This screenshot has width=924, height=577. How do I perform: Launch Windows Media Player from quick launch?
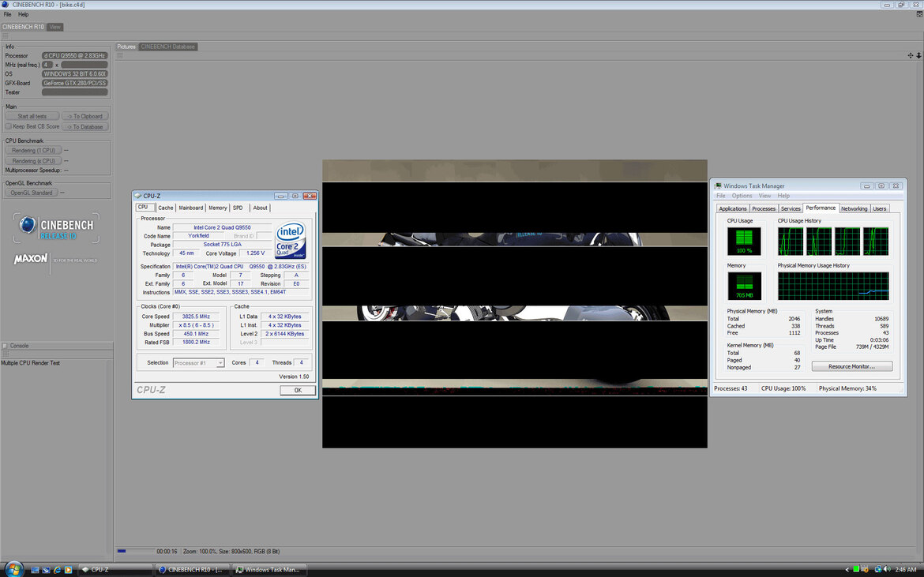pyautogui.click(x=69, y=570)
